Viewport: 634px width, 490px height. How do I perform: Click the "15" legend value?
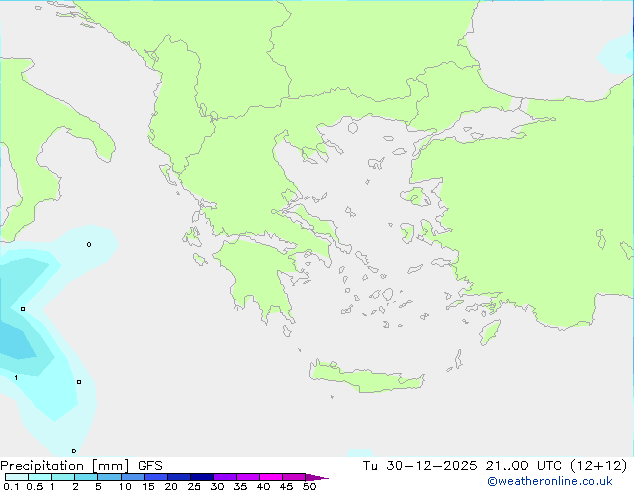click(148, 486)
